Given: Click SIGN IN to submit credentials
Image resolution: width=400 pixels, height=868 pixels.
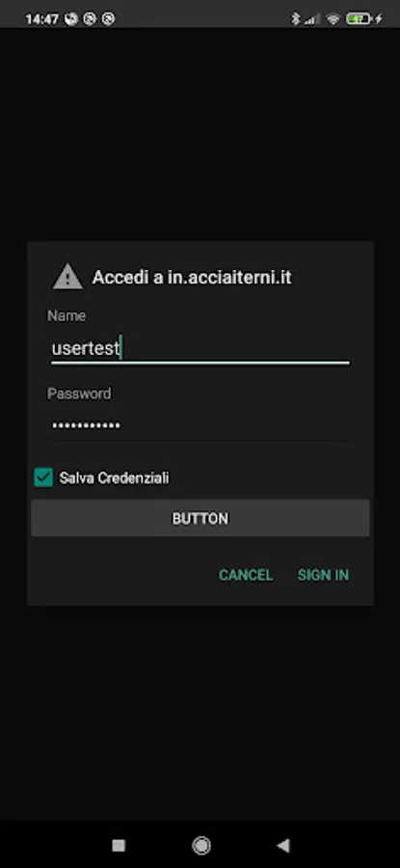Looking at the screenshot, I should point(323,575).
